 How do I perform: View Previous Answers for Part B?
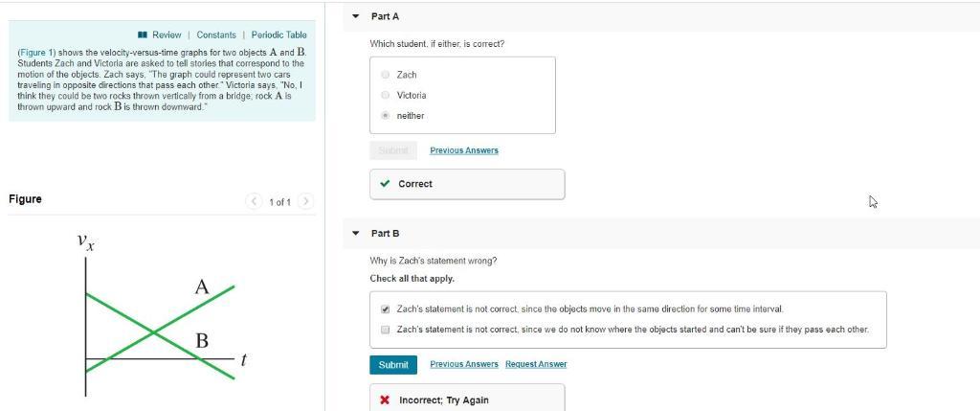click(x=464, y=364)
